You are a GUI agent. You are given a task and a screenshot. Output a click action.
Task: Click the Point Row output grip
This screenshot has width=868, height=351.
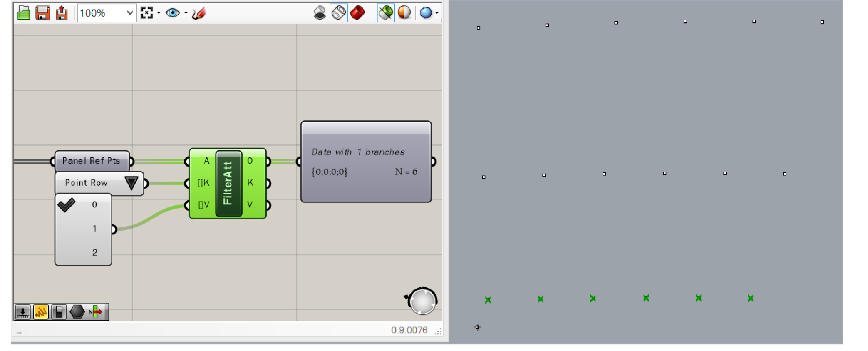(x=146, y=183)
